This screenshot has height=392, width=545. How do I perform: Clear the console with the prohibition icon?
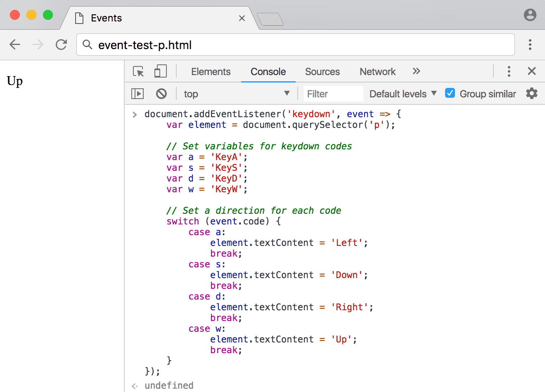tap(161, 93)
